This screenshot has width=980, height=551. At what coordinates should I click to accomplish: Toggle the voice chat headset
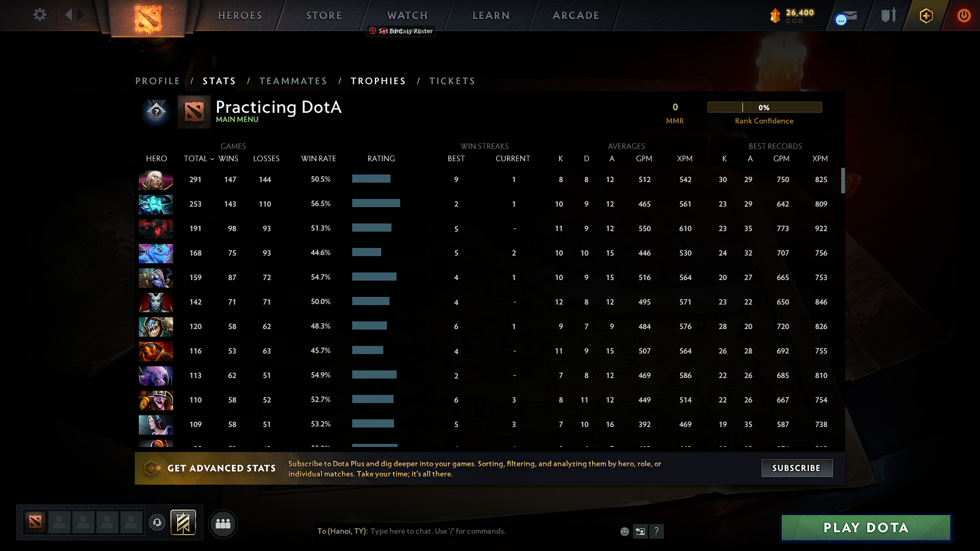pos(157,522)
